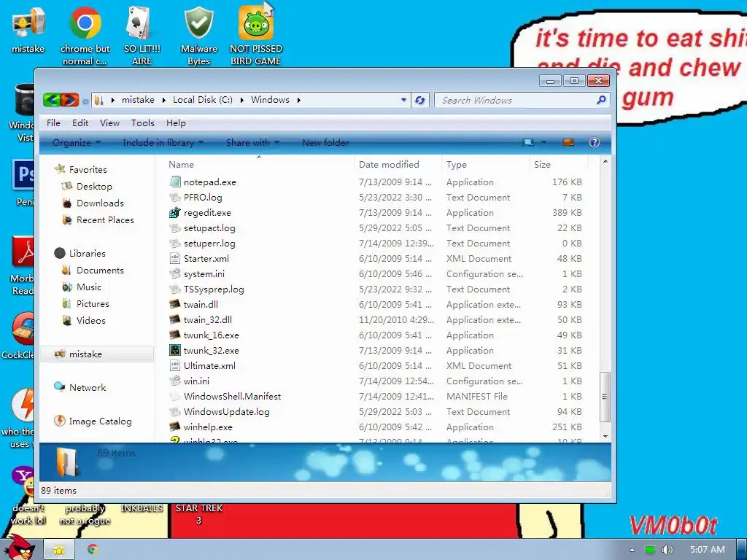The image size is (747, 560).
Task: Open the view options dropdown arrow
Action: coord(543,142)
